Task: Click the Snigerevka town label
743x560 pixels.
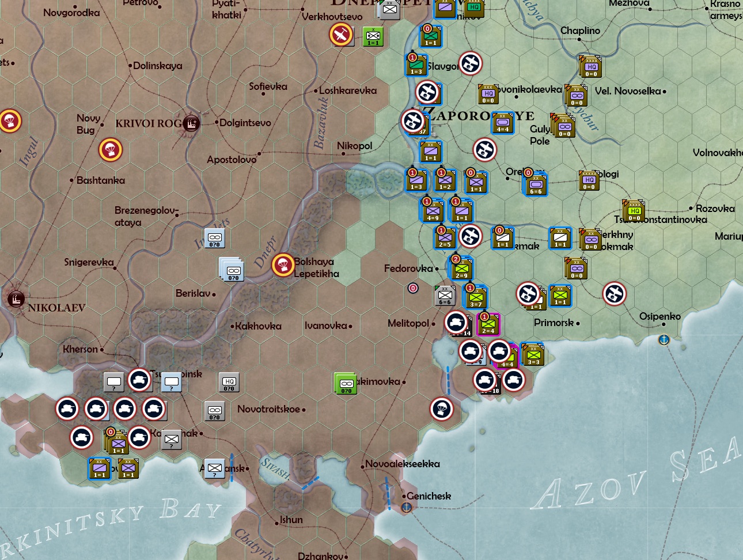Action: 89,263
